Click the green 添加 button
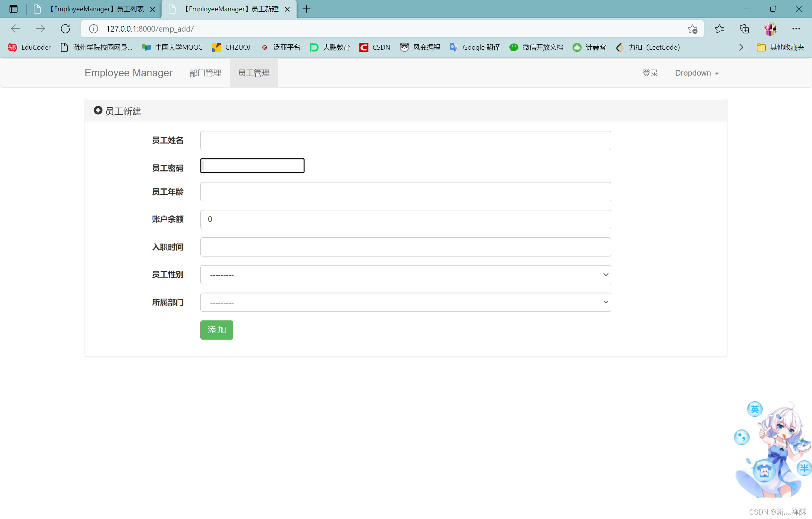The image size is (812, 519). [217, 330]
